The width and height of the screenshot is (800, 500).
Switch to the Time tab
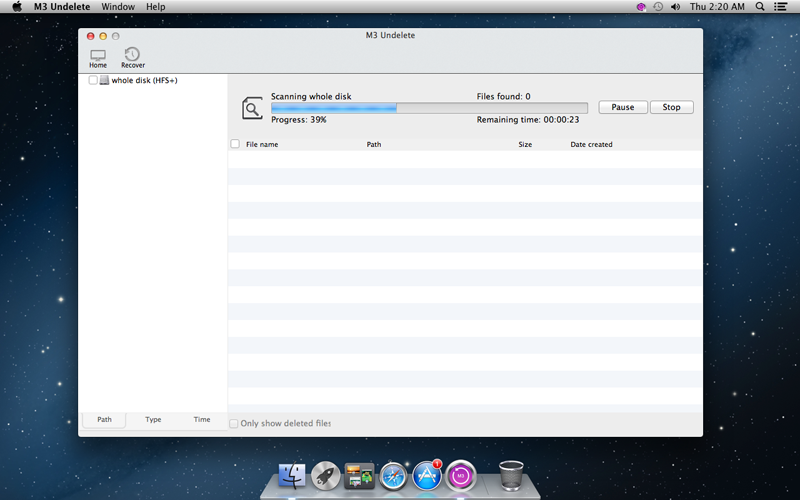click(202, 420)
